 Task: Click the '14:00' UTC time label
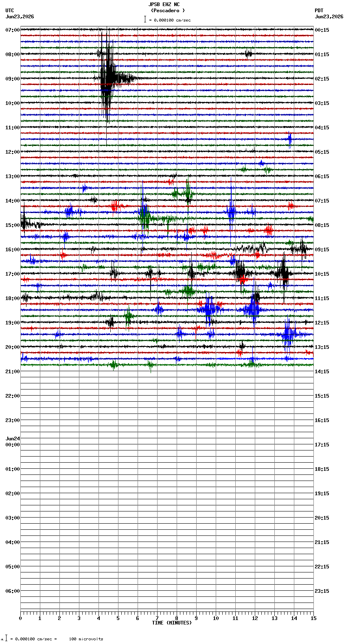[x=13, y=201]
